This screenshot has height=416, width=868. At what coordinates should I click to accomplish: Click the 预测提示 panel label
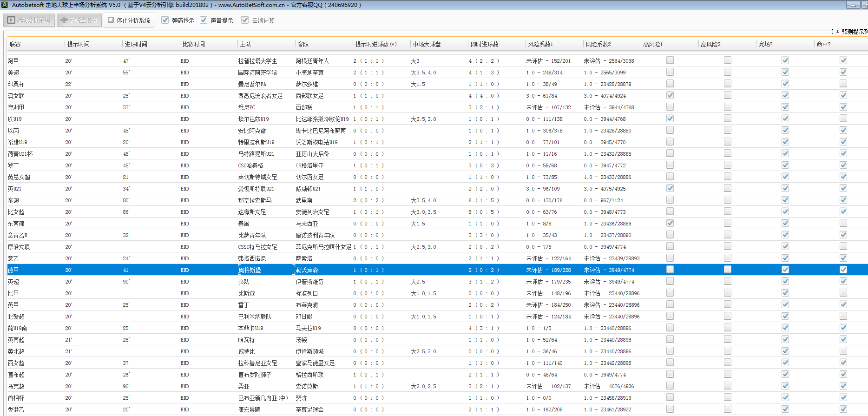tap(854, 32)
